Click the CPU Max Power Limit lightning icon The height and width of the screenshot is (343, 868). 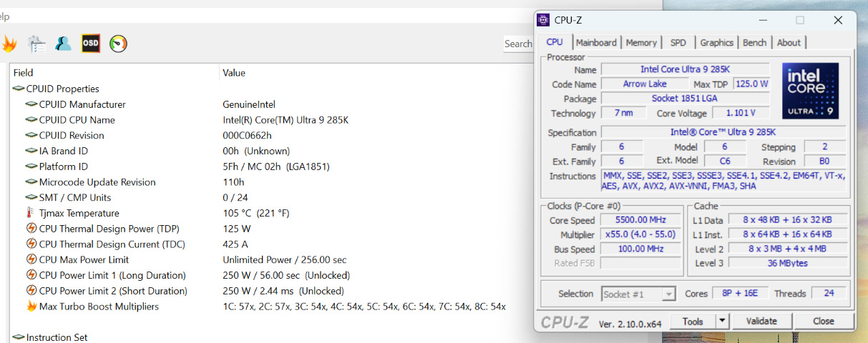point(31,259)
